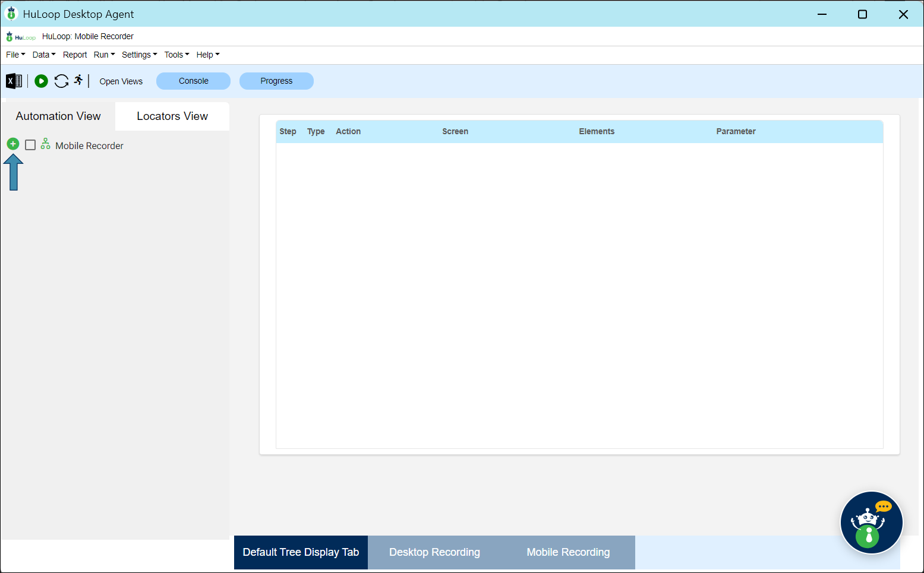This screenshot has height=573, width=924.
Task: Click the tree hierarchy icon of Mobile Recorder
Action: [45, 144]
